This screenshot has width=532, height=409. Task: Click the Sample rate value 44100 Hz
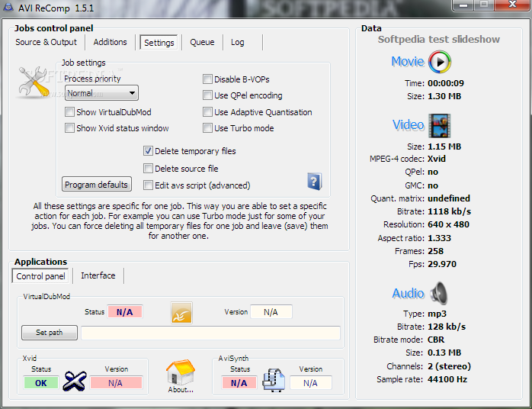coord(447,379)
